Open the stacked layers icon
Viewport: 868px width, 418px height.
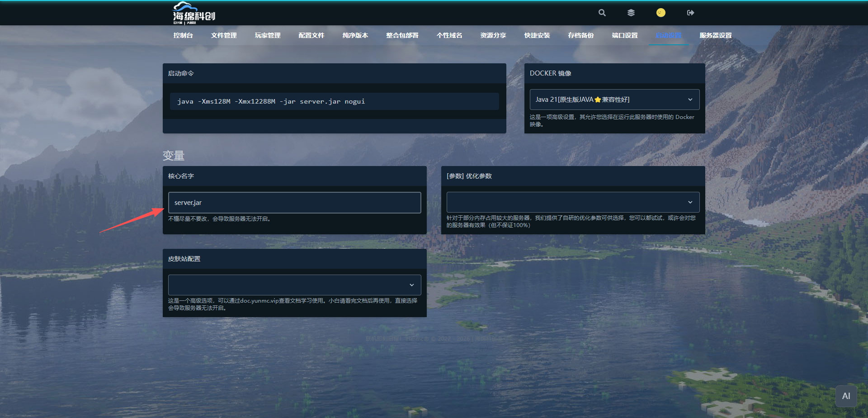(x=631, y=13)
